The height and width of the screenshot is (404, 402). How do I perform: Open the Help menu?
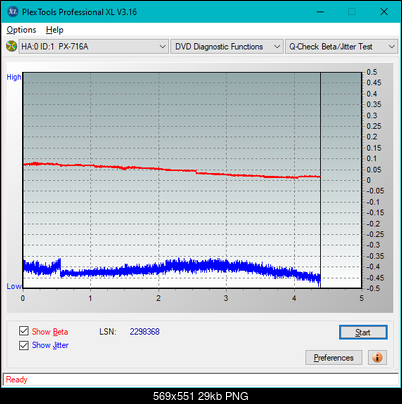point(54,30)
